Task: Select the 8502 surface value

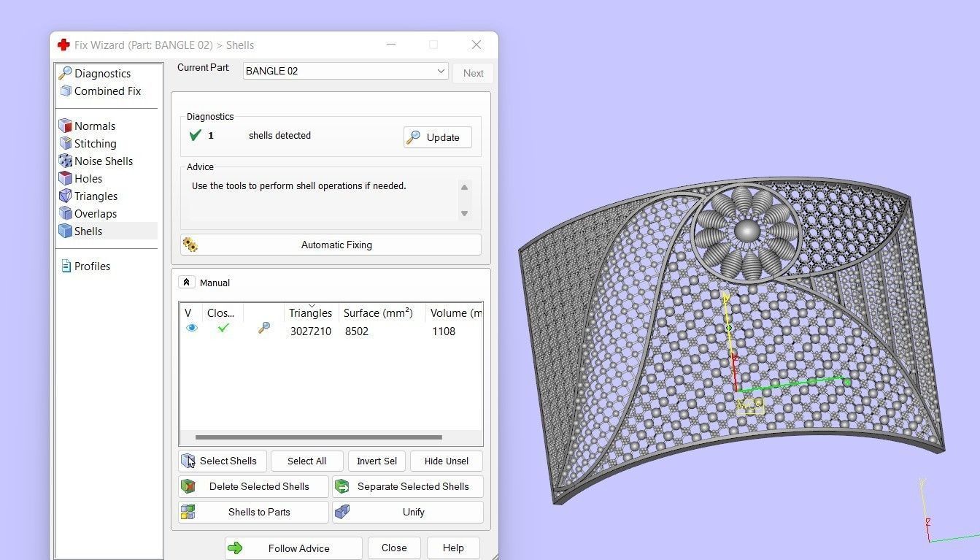Action: 357,331
